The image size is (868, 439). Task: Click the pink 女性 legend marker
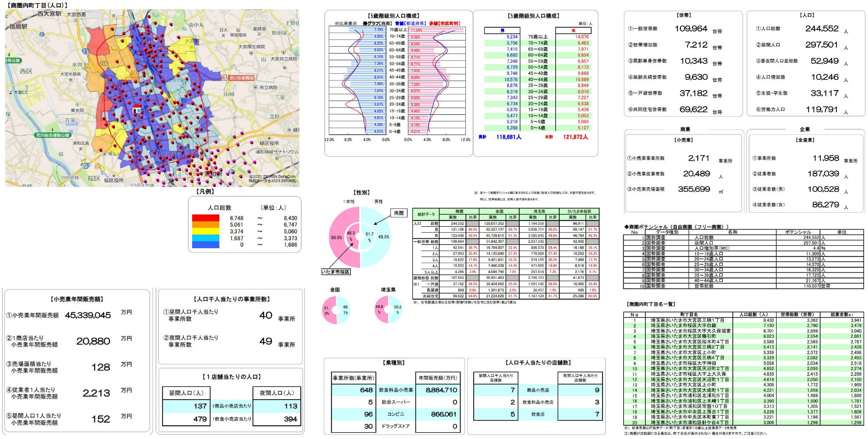tap(345, 201)
